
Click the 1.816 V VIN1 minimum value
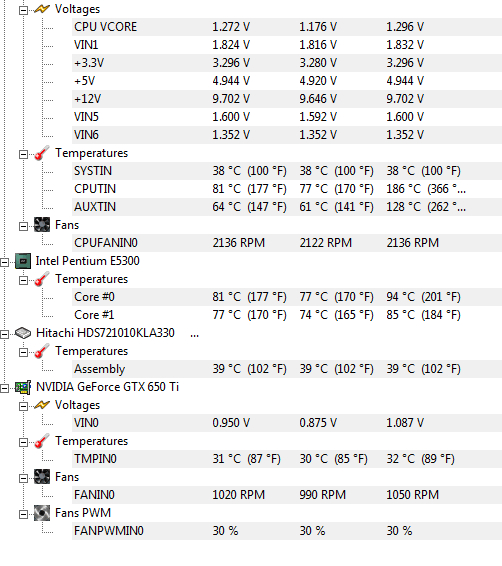(x=318, y=45)
